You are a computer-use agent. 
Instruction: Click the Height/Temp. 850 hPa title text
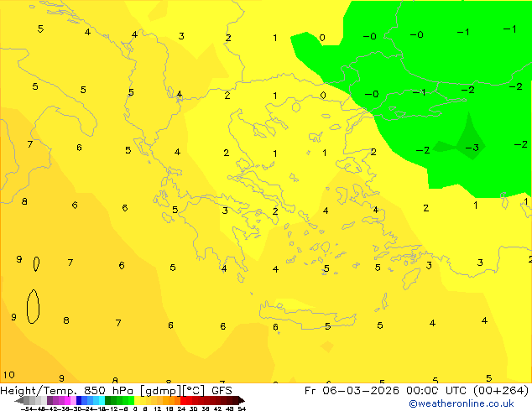[x=68, y=391]
